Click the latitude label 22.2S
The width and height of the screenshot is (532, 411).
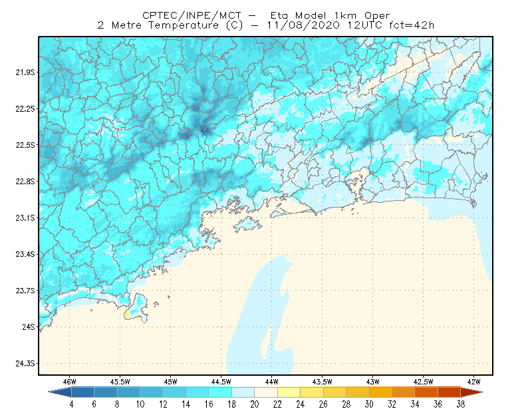pos(25,108)
